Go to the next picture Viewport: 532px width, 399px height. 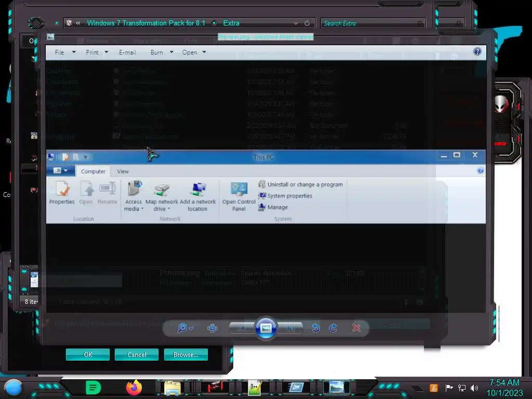[x=290, y=328]
